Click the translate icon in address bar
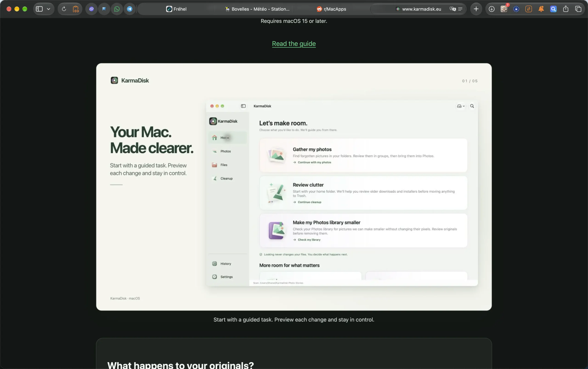 (452, 9)
